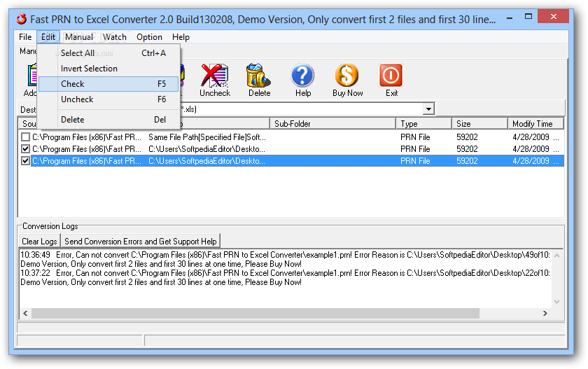
Task: Click the Uncheck toolbar icon
Action: (x=214, y=76)
